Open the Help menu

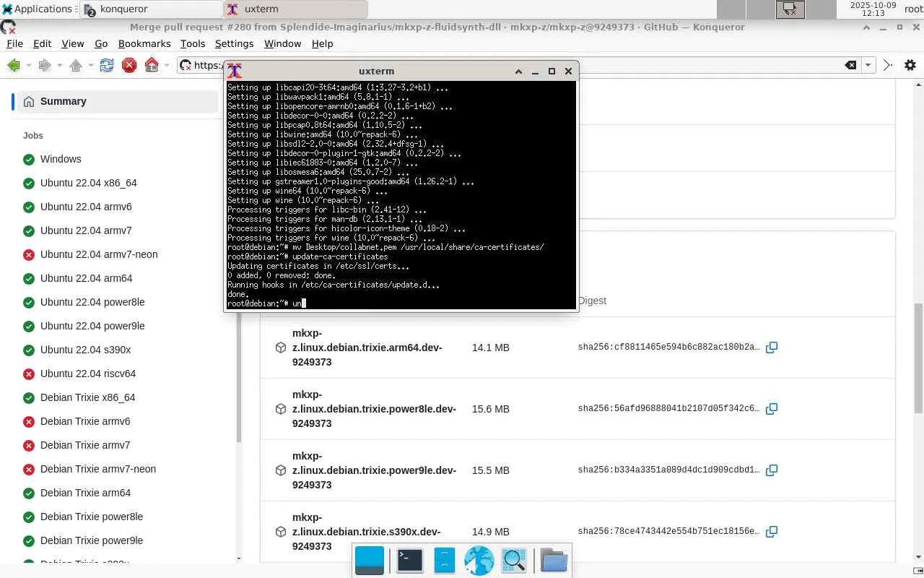(322, 43)
